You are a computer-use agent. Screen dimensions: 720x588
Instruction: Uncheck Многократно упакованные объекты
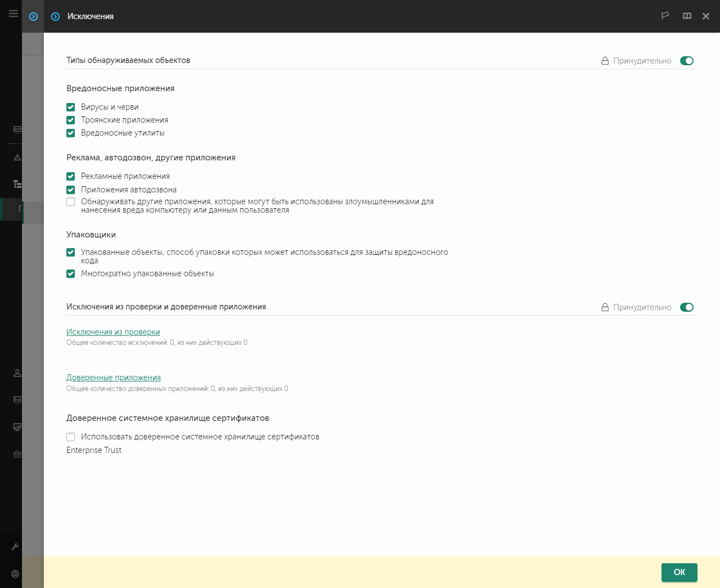[71, 274]
